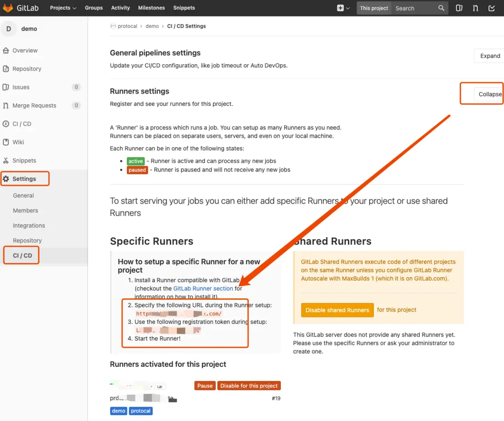Click the Issues sidebar icon
The height and width of the screenshot is (421, 504).
(x=6, y=87)
